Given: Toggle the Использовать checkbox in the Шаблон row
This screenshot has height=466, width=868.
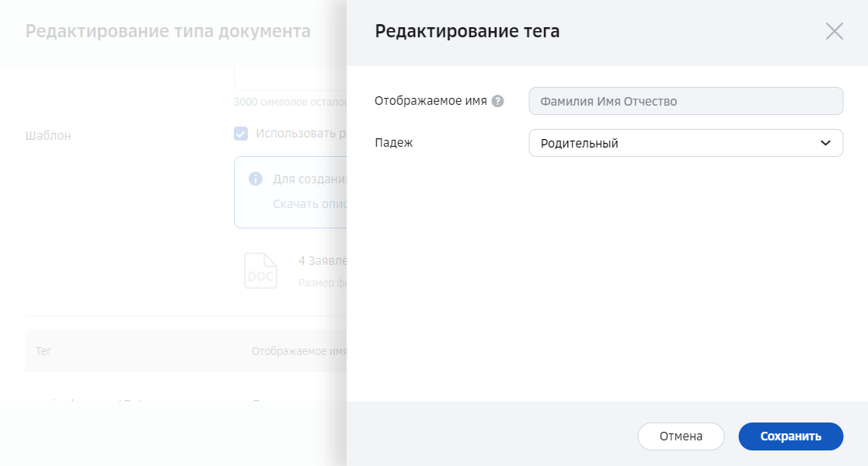Looking at the screenshot, I should (x=241, y=134).
